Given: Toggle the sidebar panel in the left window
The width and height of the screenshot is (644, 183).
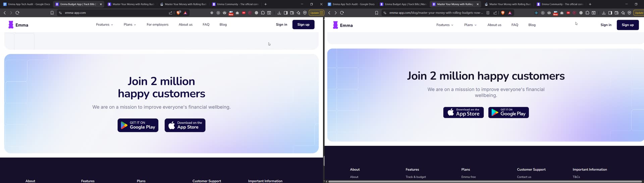Looking at the screenshot, I should coord(285,13).
